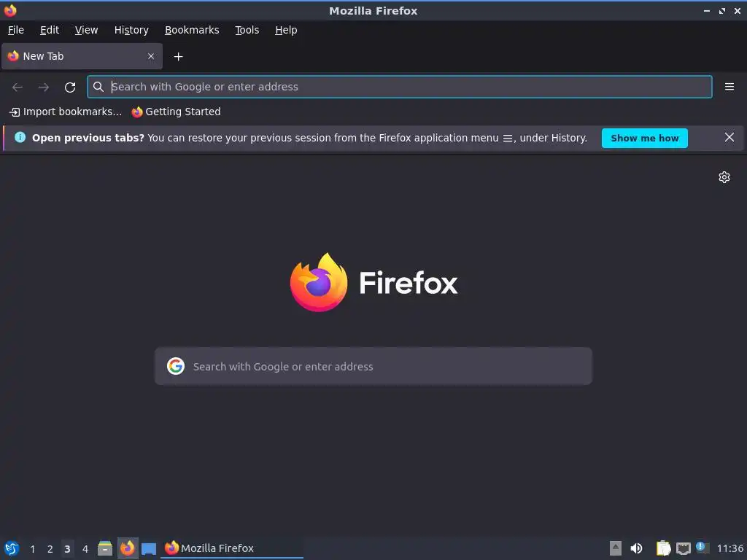The height and width of the screenshot is (560, 747).
Task: Open the Tools menu
Action: (x=247, y=30)
